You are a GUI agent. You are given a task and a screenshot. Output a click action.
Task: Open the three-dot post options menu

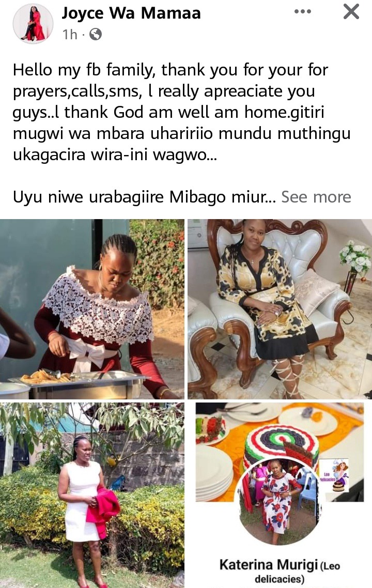coord(302,11)
